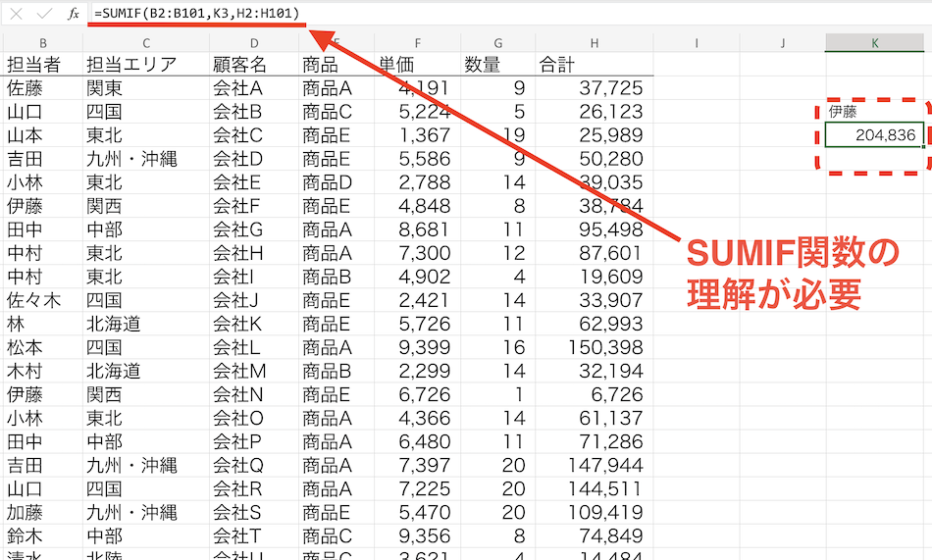The image size is (932, 560).
Task: Click the 合計 header cell
Action: tap(595, 64)
